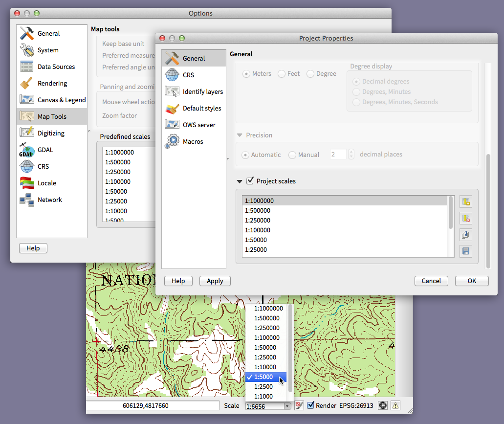This screenshot has width=504, height=424.
Task: Click the Project Properties vertical scrollbar
Action: pos(487,210)
